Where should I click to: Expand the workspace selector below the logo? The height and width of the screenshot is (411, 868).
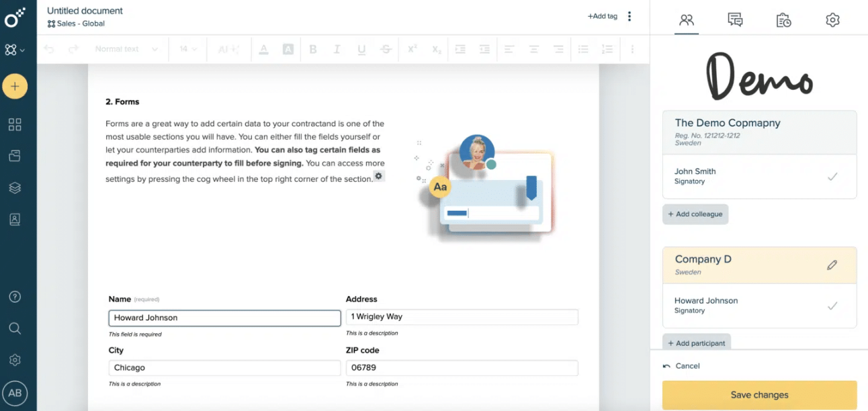click(15, 50)
